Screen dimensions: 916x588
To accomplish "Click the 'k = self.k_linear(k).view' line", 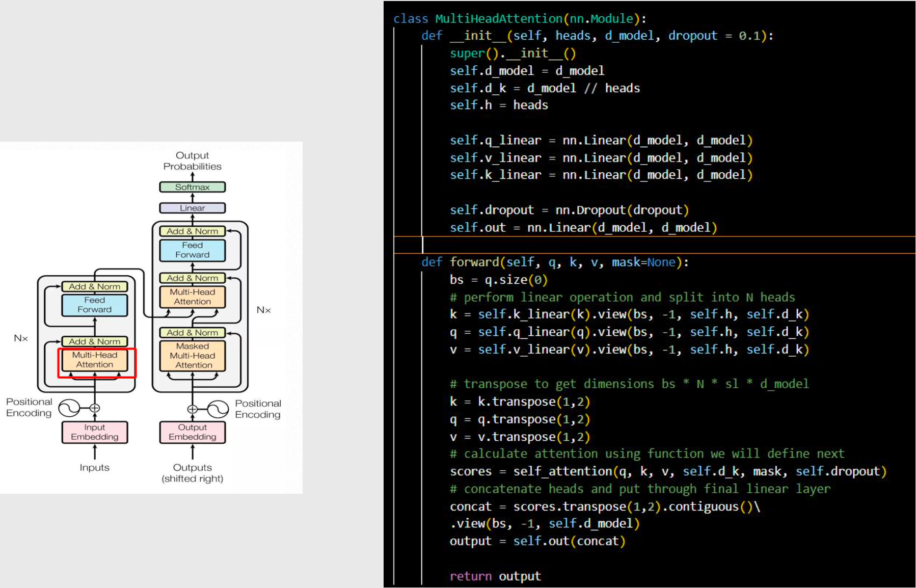I will pos(629,314).
